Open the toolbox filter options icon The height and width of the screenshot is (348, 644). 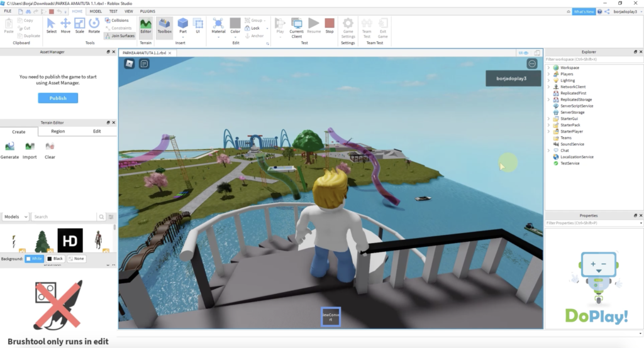[x=111, y=217]
